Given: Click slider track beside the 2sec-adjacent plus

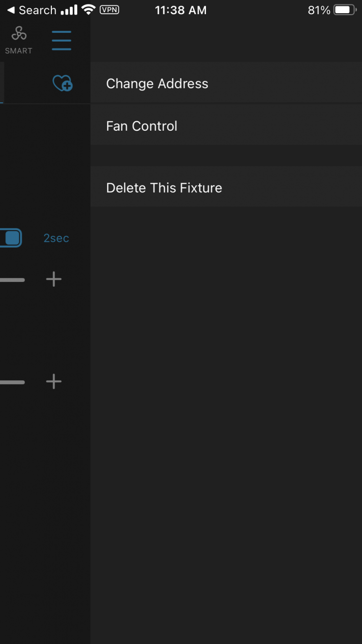Looking at the screenshot, I should point(12,280).
